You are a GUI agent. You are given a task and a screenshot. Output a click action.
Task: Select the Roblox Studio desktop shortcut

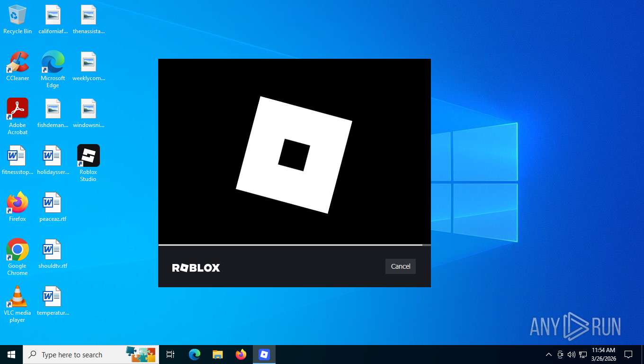click(x=88, y=164)
